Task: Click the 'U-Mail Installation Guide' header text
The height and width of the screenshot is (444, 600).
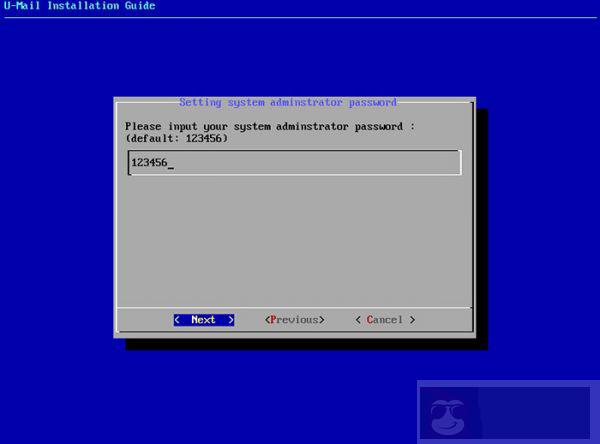Action: (79, 6)
